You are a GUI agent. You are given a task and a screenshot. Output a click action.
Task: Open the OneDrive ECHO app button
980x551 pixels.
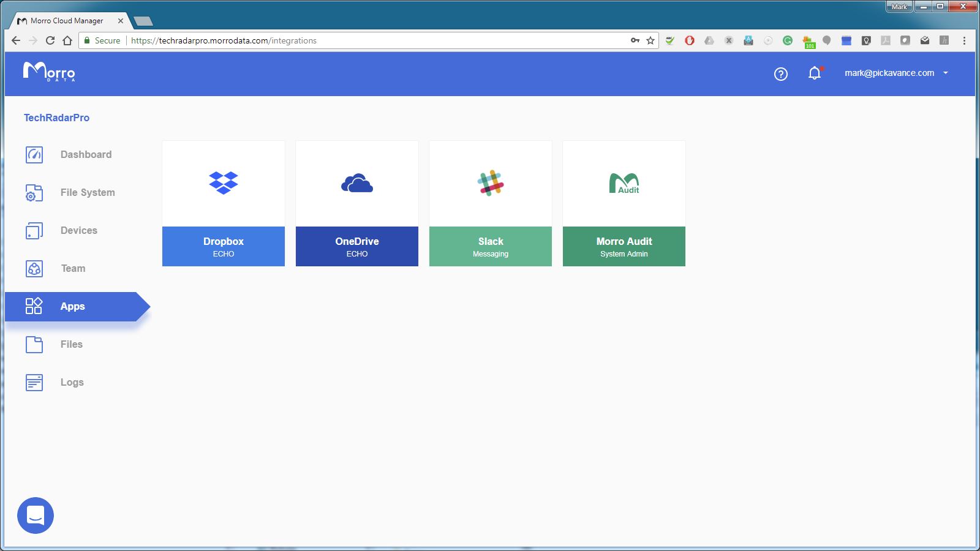point(357,246)
